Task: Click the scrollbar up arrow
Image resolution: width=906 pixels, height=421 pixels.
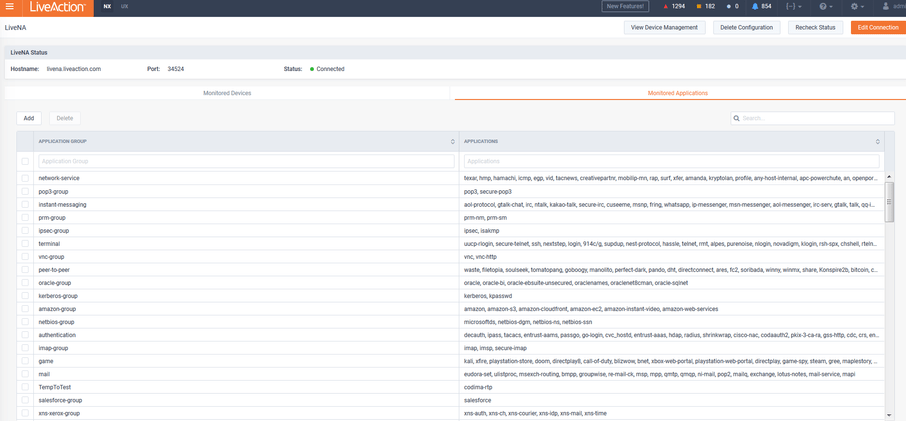Action: tap(889, 177)
